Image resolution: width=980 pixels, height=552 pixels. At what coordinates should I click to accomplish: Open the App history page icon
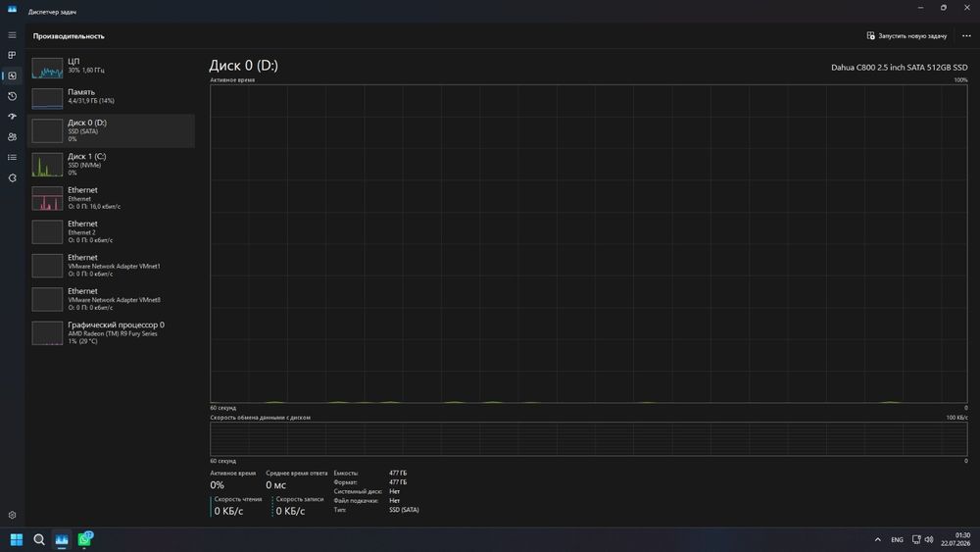pyautogui.click(x=12, y=96)
